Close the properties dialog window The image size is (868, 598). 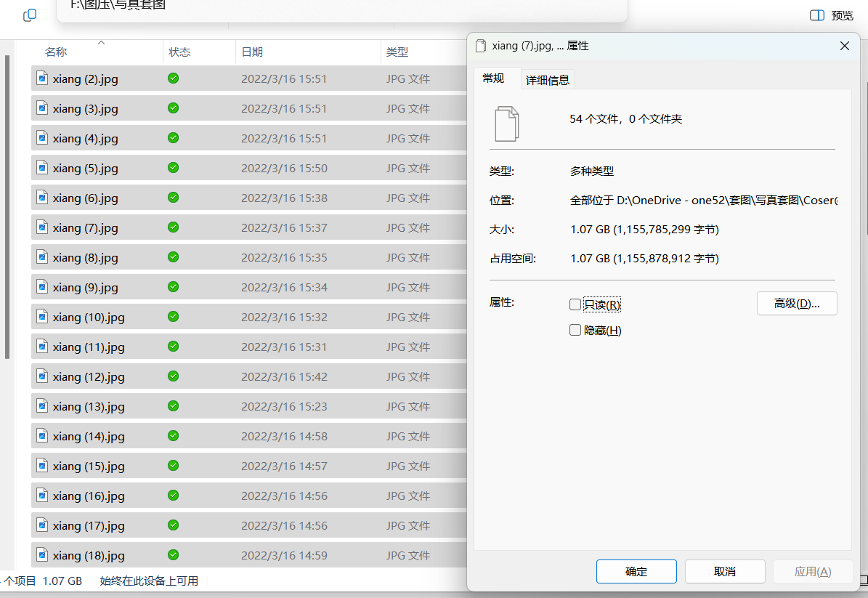click(x=844, y=46)
